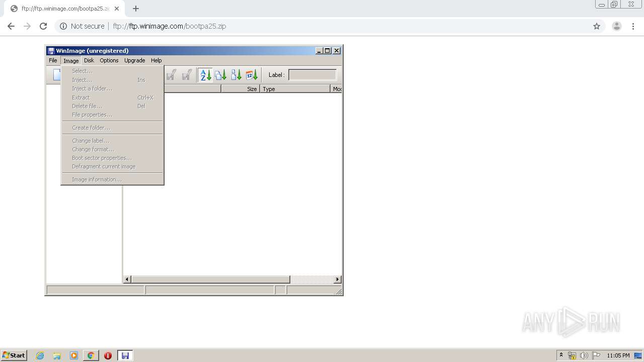The width and height of the screenshot is (644, 362).
Task: Show hidden tray icons arrow
Action: coord(561,355)
